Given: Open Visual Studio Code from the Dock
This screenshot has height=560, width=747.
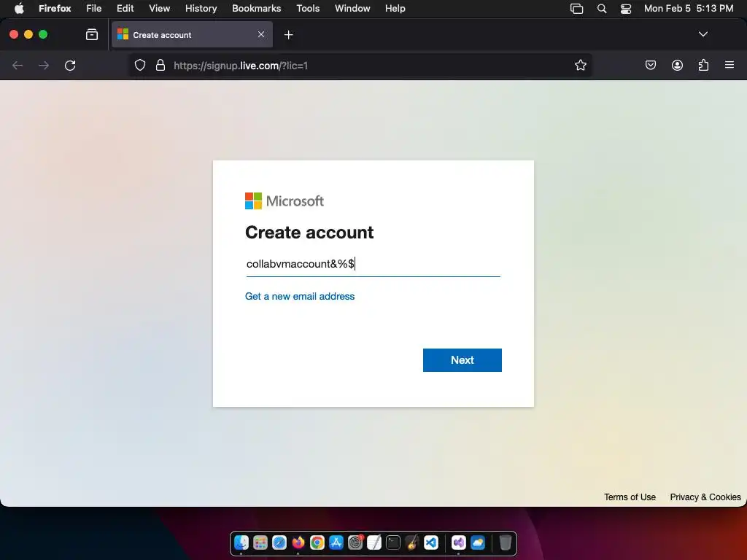Looking at the screenshot, I should tap(431, 542).
